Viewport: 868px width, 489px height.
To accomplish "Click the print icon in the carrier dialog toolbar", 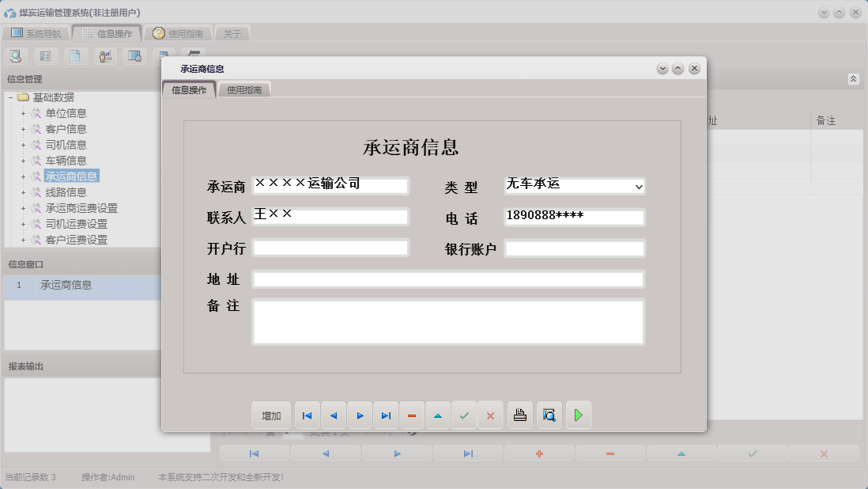I will coord(519,415).
